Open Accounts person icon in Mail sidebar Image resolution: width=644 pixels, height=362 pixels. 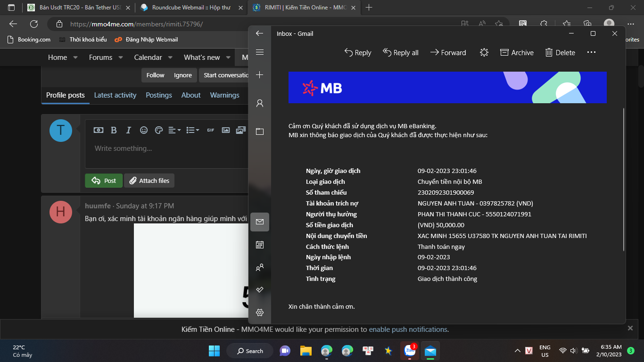(259, 103)
